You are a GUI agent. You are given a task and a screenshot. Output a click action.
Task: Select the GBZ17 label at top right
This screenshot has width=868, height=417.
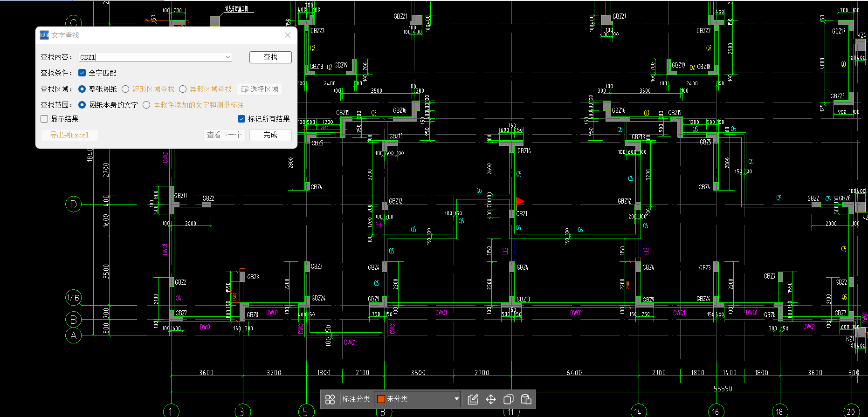[x=839, y=31]
